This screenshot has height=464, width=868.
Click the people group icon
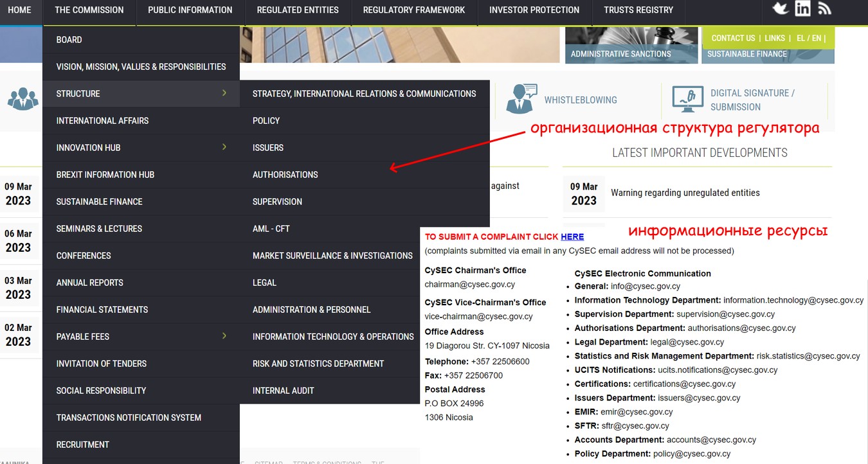[23, 98]
